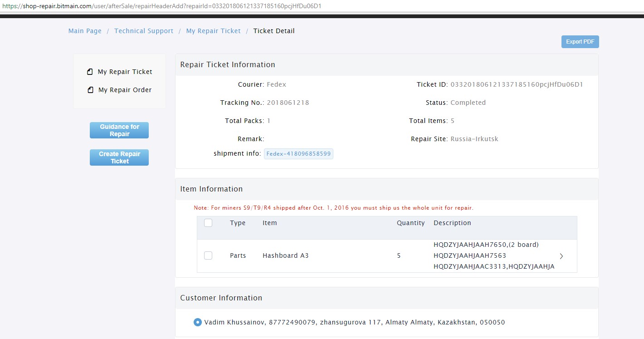Viewport: 644px width, 339px height.
Task: Click the Ticket Detail breadcrumb item
Action: [274, 31]
